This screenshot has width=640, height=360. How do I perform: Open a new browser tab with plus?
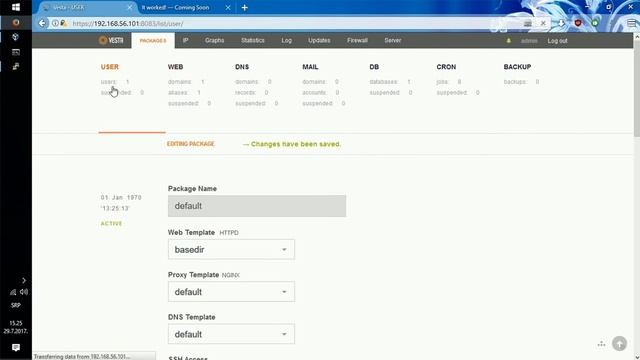coord(244,7)
